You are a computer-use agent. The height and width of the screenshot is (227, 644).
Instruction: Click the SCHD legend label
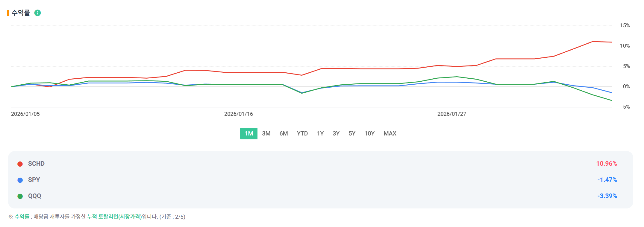point(36,164)
